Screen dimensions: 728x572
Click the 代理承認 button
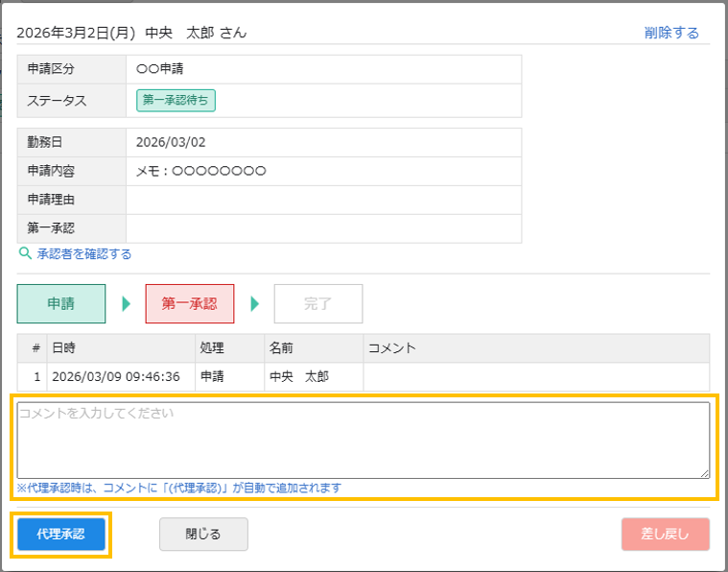pyautogui.click(x=61, y=534)
